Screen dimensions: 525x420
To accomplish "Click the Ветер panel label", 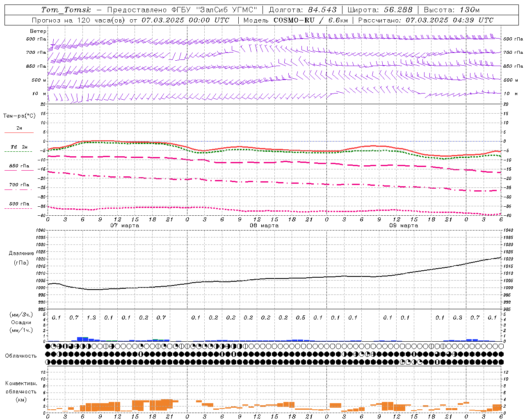I will [38, 31].
